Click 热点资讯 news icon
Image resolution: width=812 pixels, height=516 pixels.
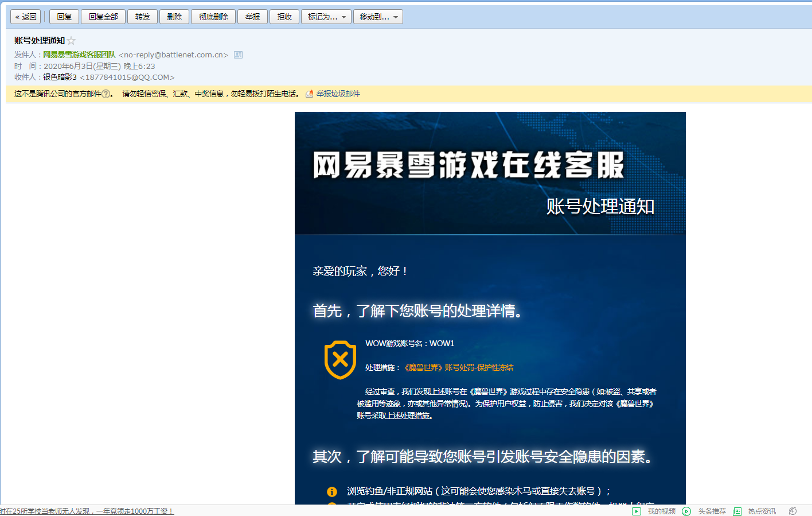point(737,511)
